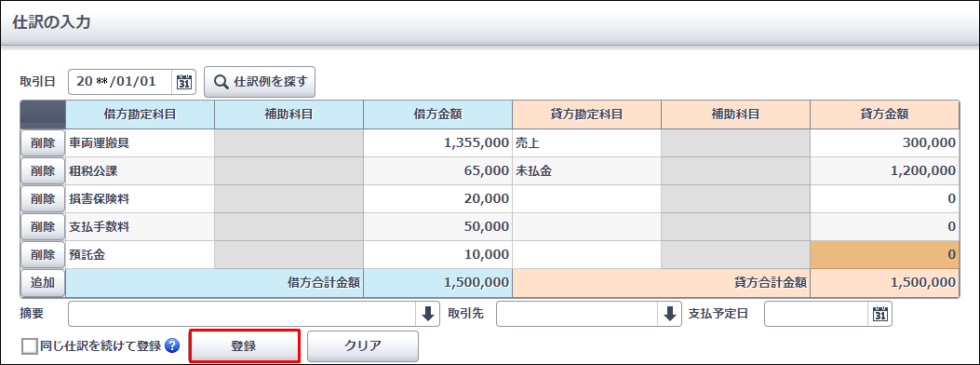Click the 取引日 date field
This screenshot has height=365, width=980.
point(121,82)
